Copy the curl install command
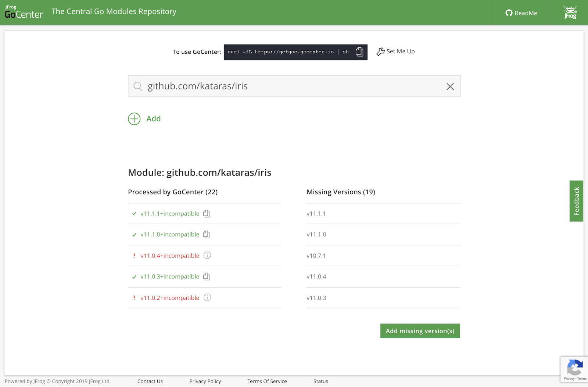 pos(359,52)
